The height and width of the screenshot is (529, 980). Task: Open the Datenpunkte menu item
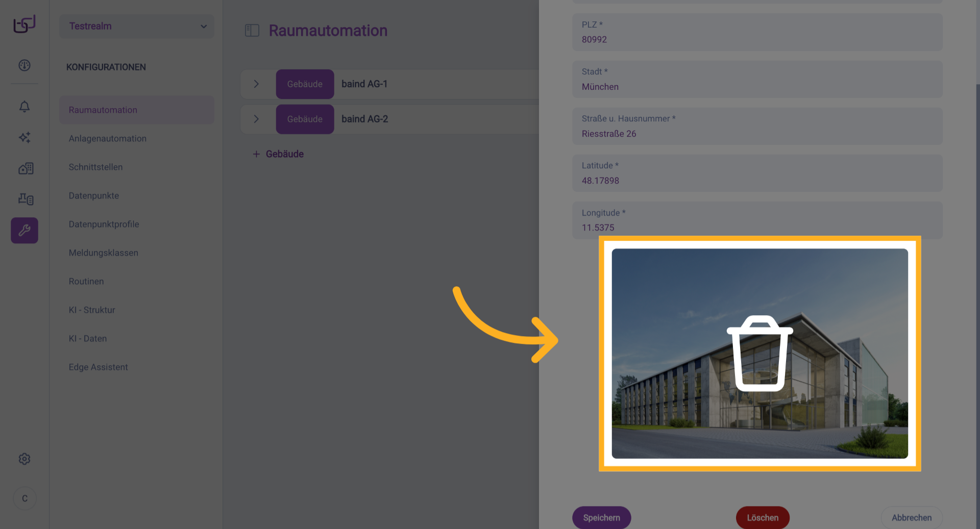coord(94,196)
